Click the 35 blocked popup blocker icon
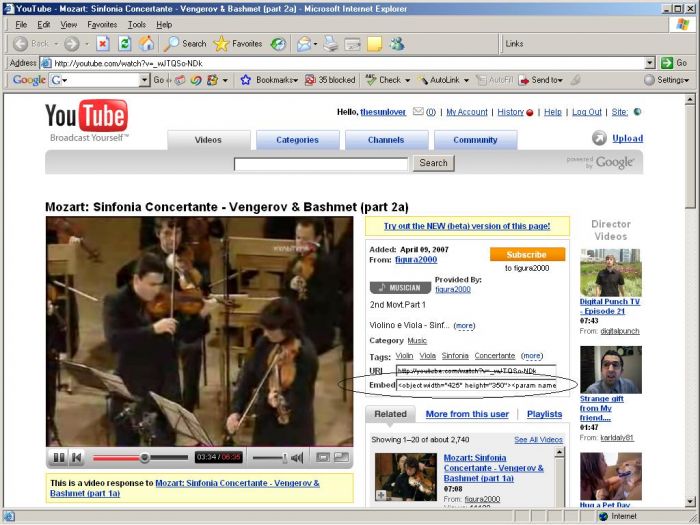The height and width of the screenshot is (525, 700). tap(310, 80)
